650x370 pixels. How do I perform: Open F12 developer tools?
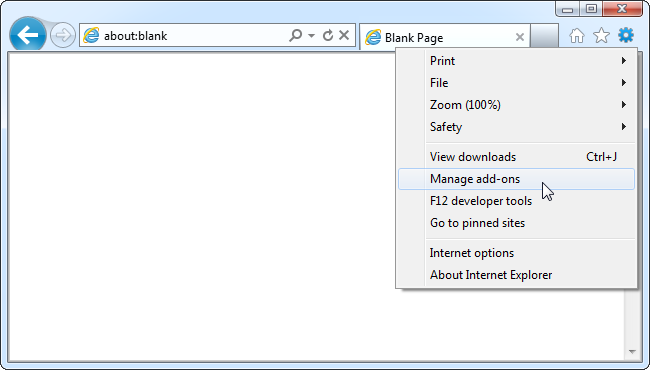click(x=517, y=201)
